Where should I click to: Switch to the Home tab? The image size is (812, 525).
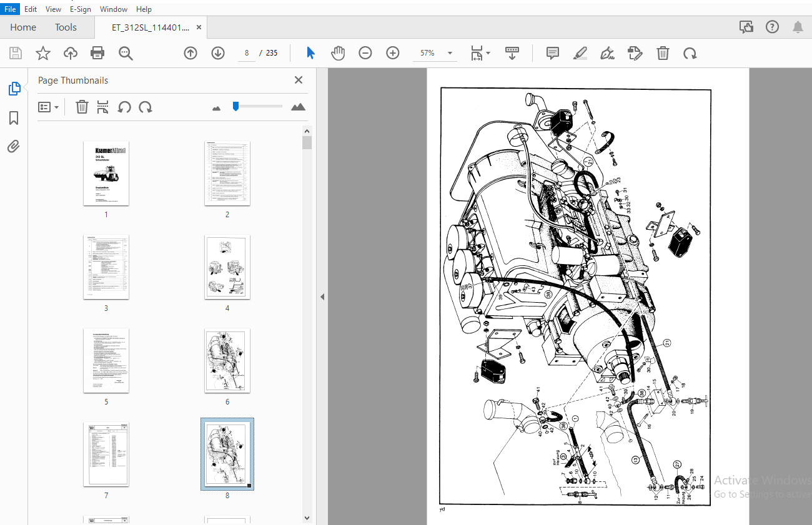click(x=23, y=27)
